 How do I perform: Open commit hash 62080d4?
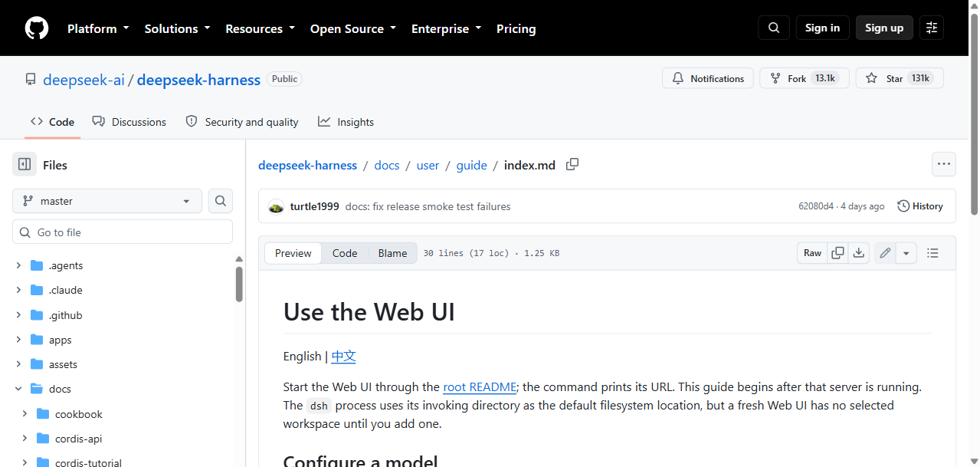(816, 206)
